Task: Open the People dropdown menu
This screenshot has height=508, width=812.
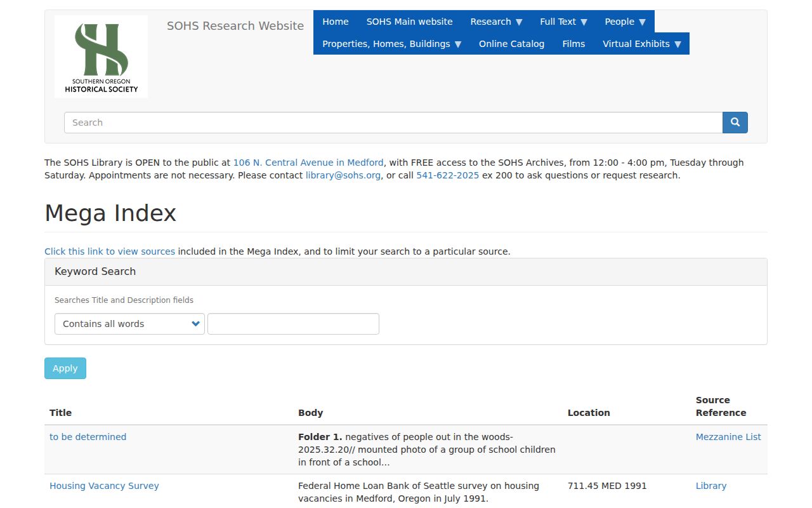Action: pyautogui.click(x=625, y=22)
